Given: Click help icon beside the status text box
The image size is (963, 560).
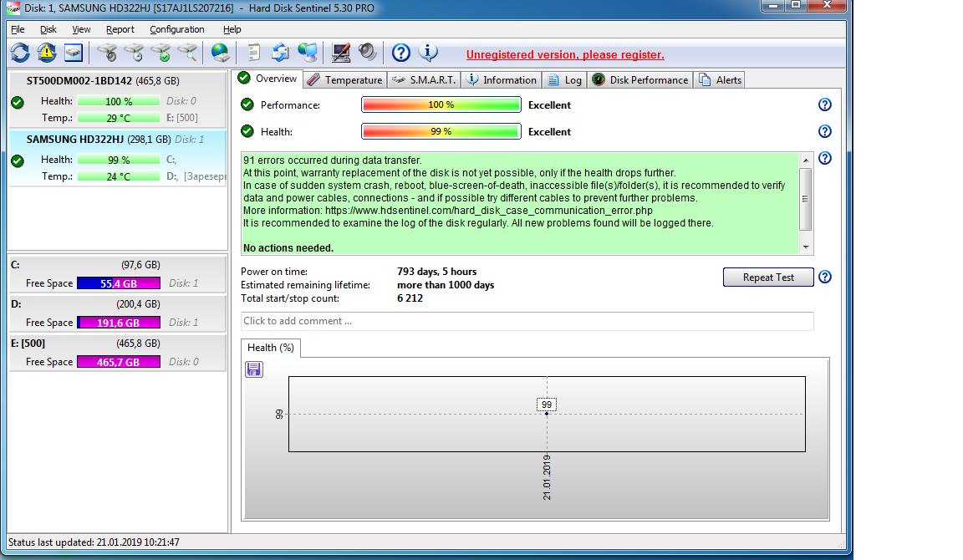Looking at the screenshot, I should (x=825, y=158).
